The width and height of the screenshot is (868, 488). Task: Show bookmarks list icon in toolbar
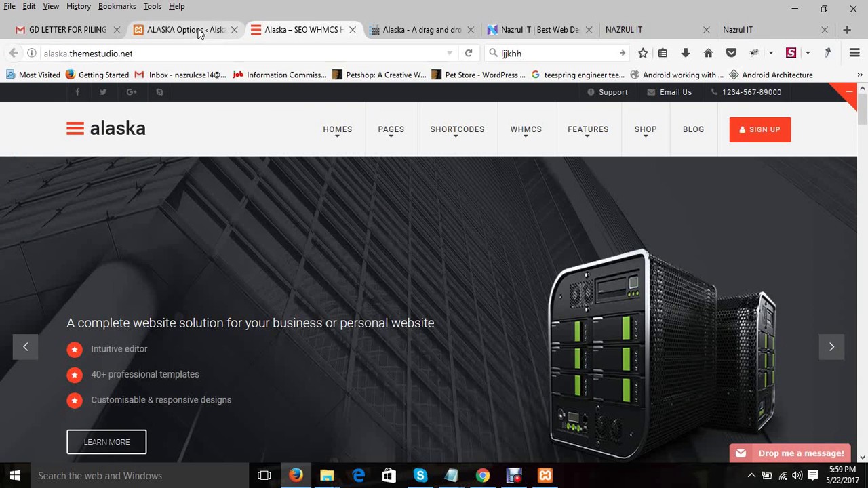[663, 53]
